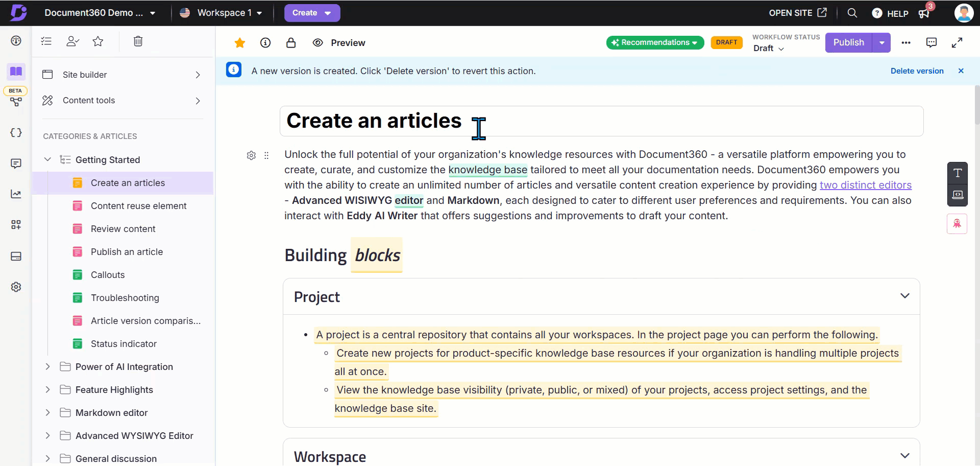The height and width of the screenshot is (466, 980).
Task: Open the BETA knowledge graph icon
Action: [x=16, y=102]
